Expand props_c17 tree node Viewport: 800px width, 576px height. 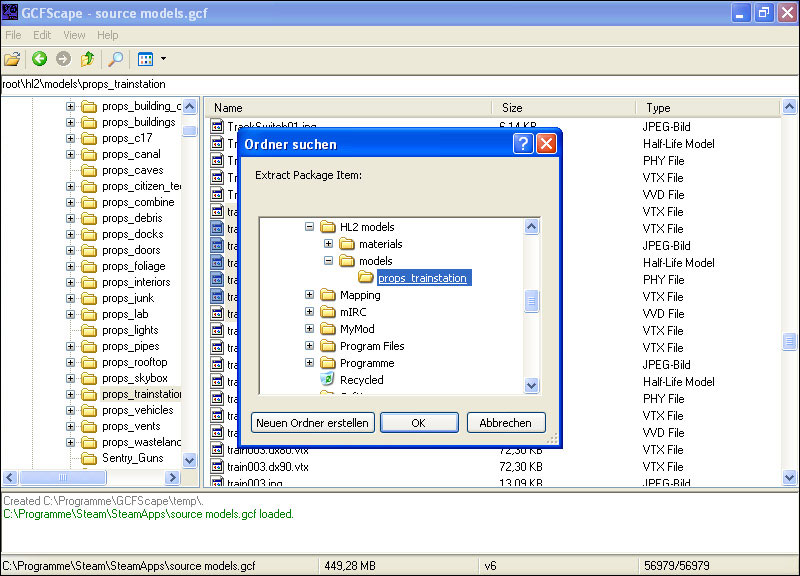(70, 138)
